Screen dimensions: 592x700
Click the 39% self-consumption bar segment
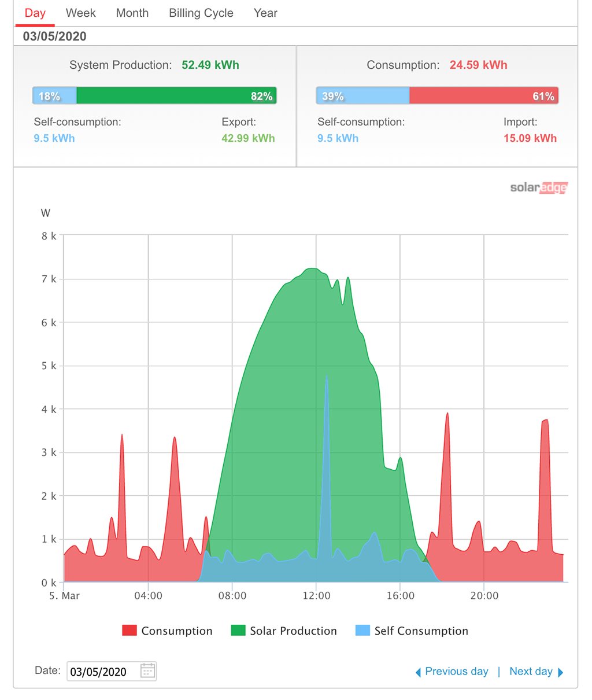[363, 96]
